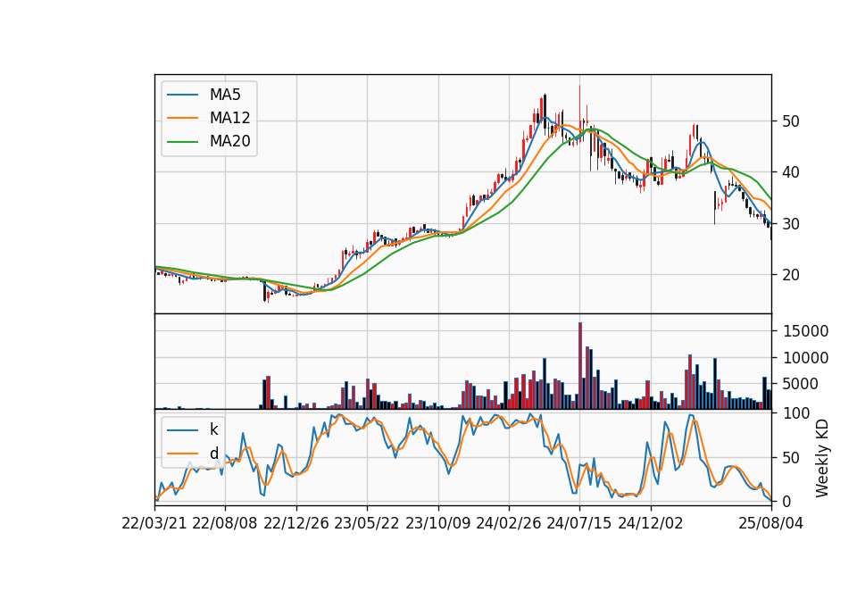Click the d legend label in KD panel

213,454
